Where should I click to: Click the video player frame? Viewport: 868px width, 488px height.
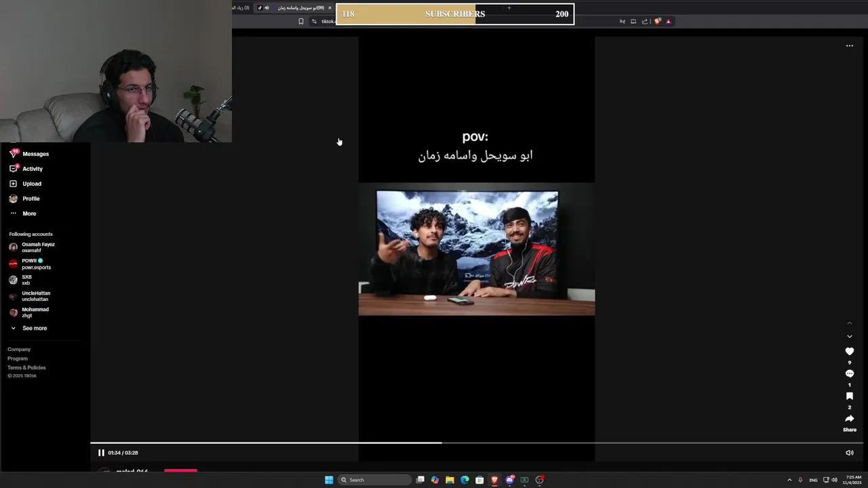coord(477,248)
